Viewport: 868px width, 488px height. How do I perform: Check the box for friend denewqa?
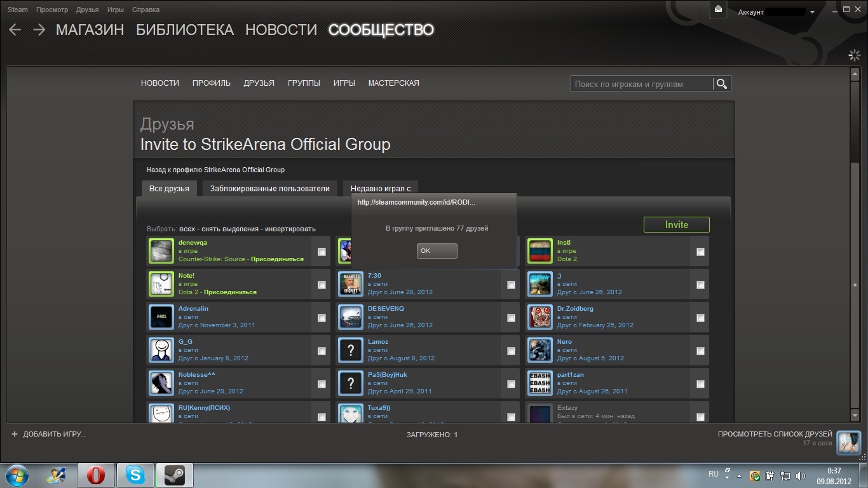tap(322, 252)
